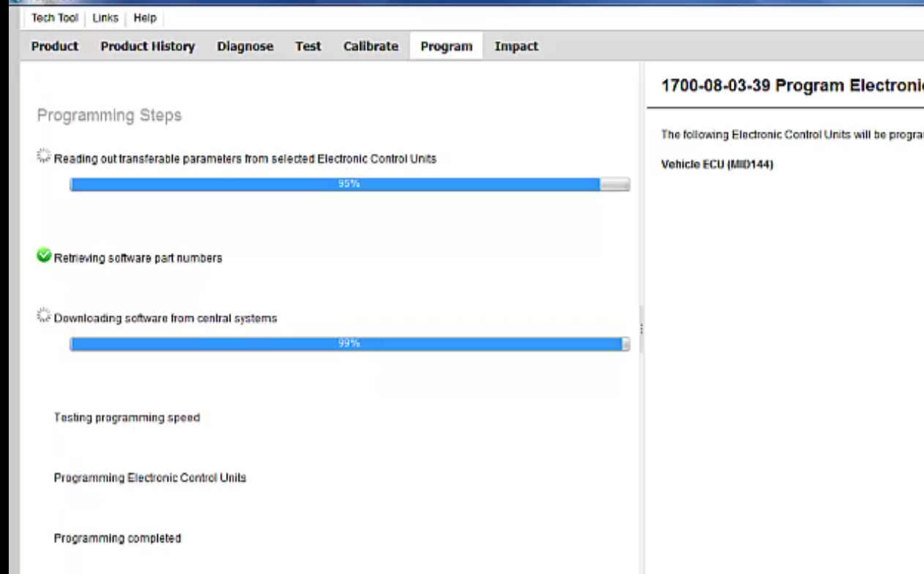924x574 pixels.
Task: Select the Test tab
Action: [307, 46]
